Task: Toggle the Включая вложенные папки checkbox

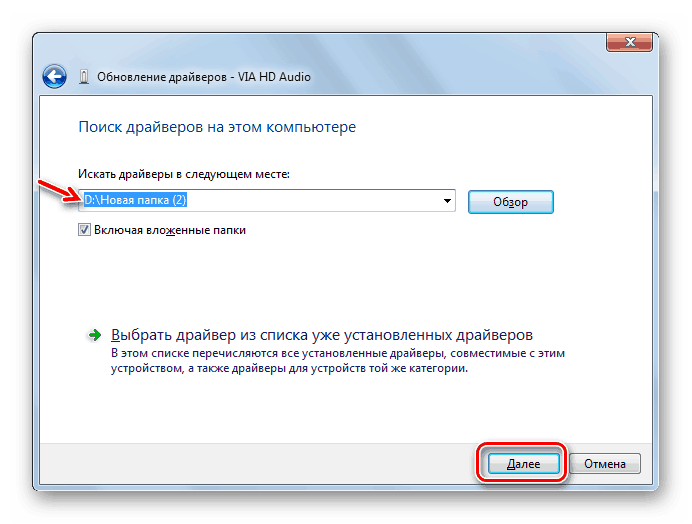Action: (84, 230)
